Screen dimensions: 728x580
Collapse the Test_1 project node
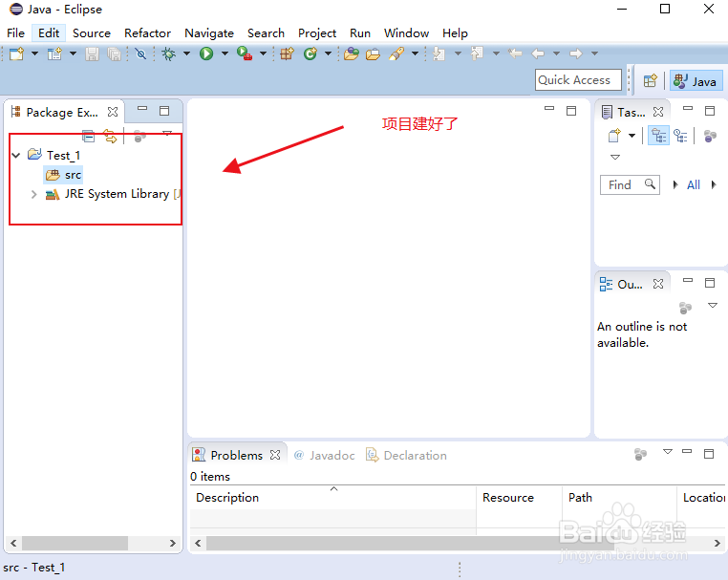click(16, 155)
